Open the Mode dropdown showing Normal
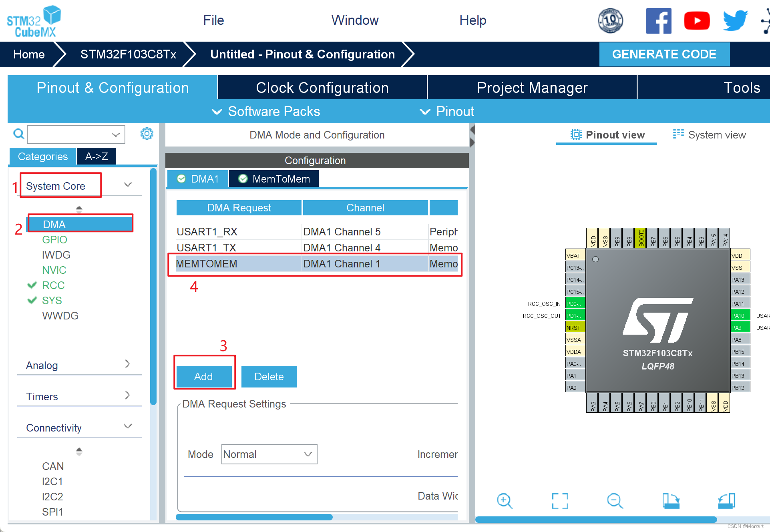 [x=269, y=454]
